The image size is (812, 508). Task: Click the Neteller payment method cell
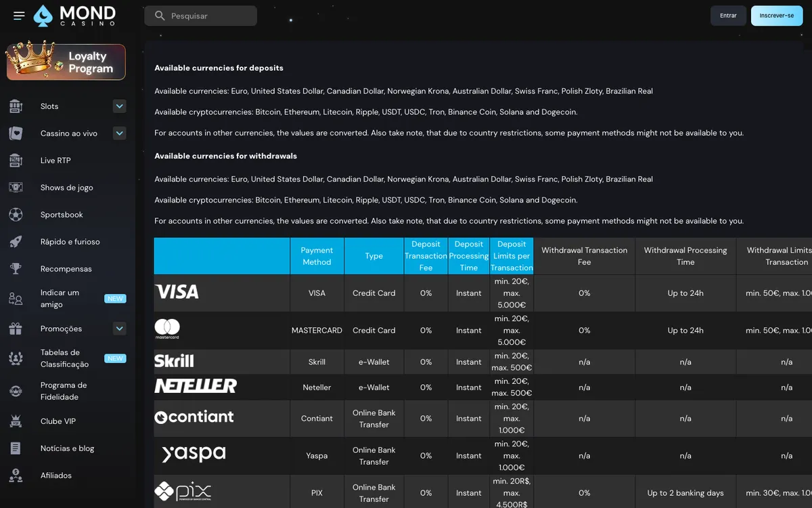click(x=317, y=387)
